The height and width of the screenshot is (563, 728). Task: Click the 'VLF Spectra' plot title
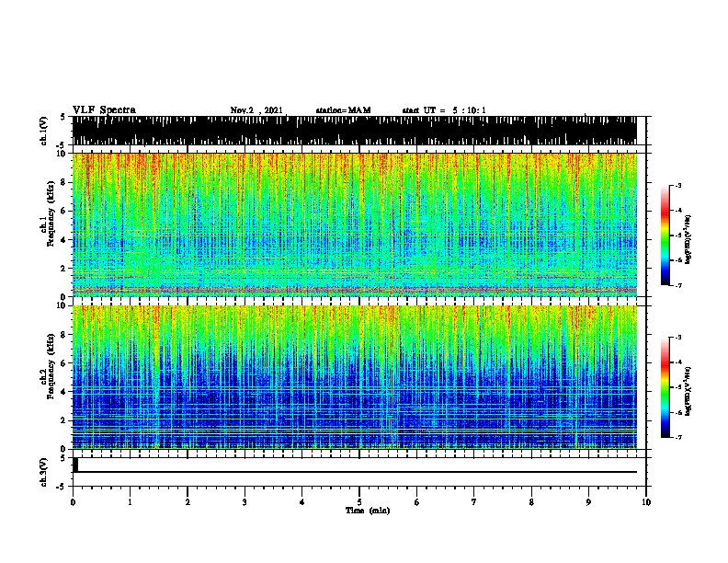tap(104, 110)
